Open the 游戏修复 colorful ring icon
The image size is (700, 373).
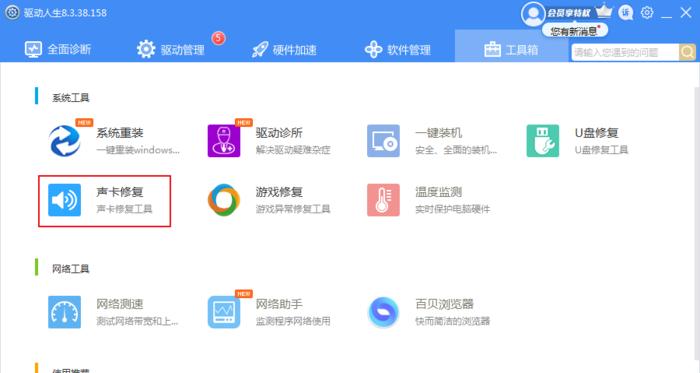(x=224, y=200)
